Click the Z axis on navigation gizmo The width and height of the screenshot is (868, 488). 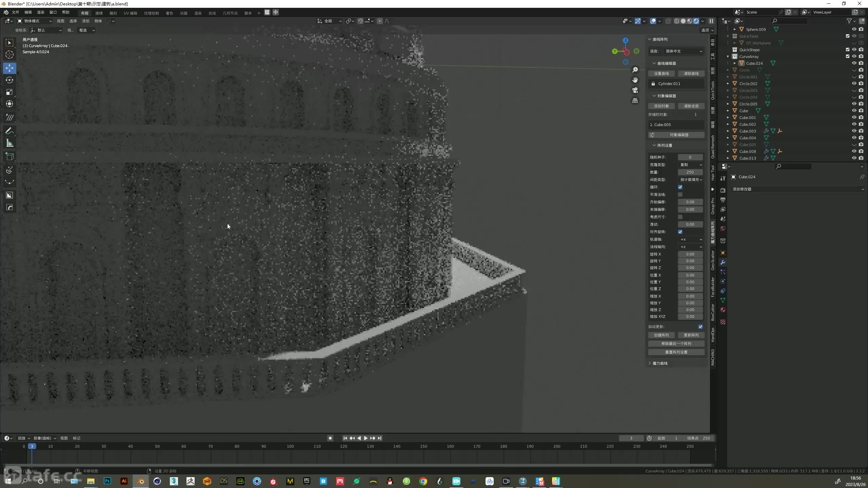(x=626, y=40)
